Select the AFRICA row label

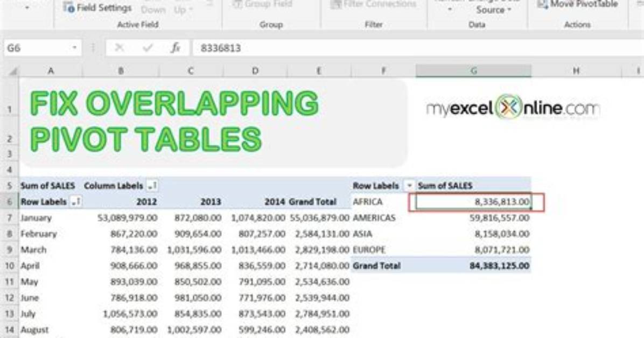(x=368, y=202)
